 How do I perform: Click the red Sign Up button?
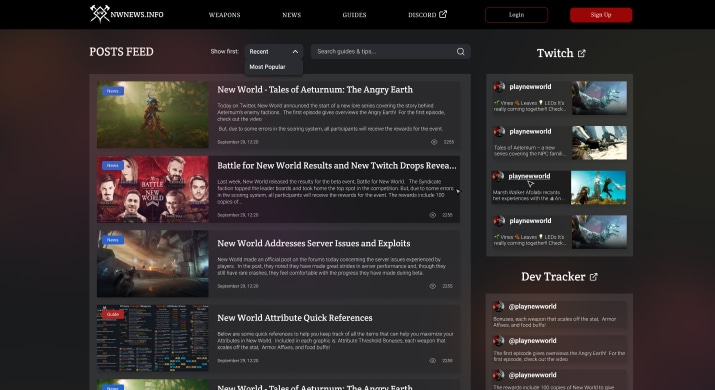coord(601,15)
